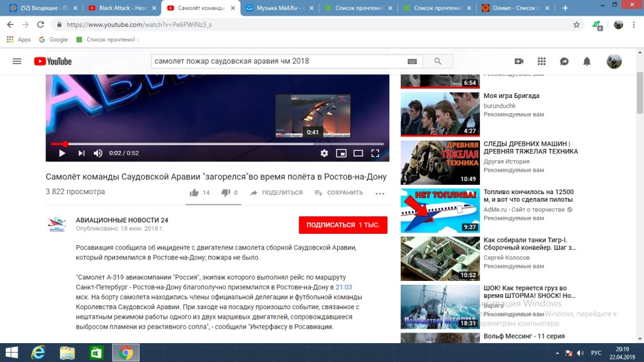Subscribe with ПОДПИСАТЬСЯ button

coord(343,225)
